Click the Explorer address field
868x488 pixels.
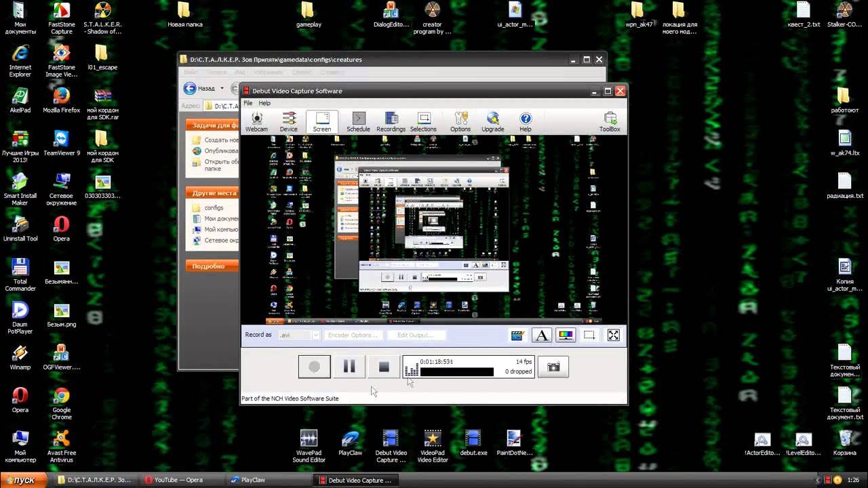click(x=222, y=106)
